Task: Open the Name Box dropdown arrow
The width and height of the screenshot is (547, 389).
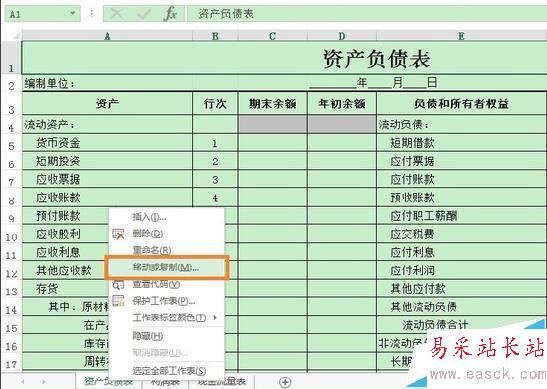Action: pos(73,14)
